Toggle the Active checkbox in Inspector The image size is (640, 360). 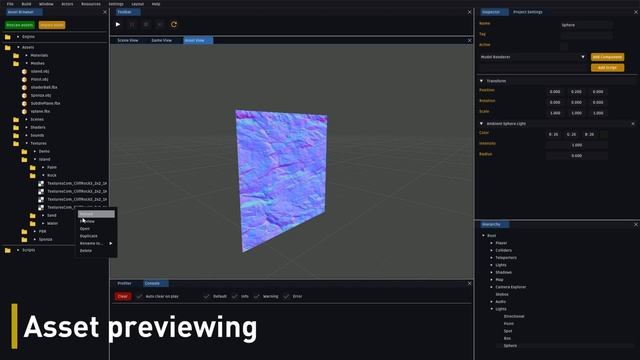[564, 46]
